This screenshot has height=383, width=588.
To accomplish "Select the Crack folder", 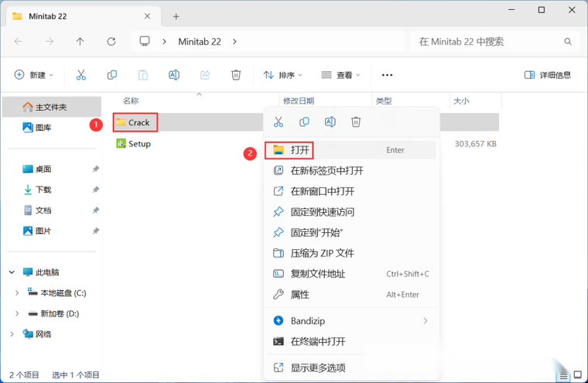I will (x=135, y=122).
